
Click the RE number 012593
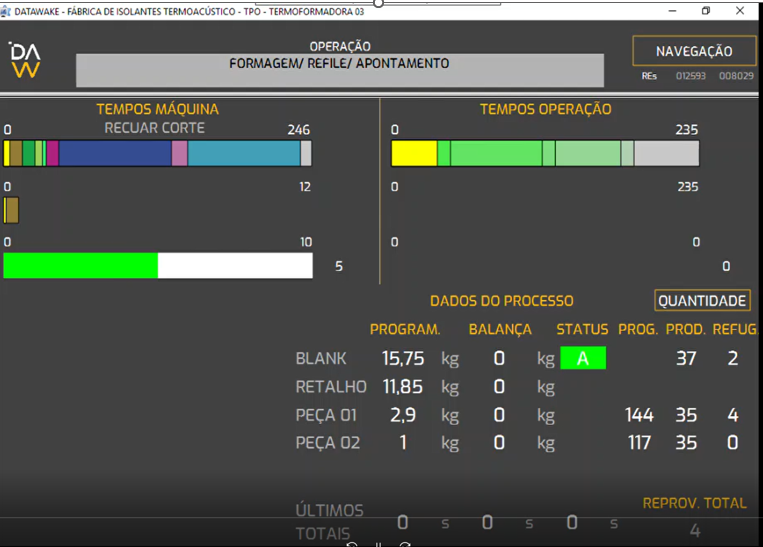pyautogui.click(x=690, y=76)
